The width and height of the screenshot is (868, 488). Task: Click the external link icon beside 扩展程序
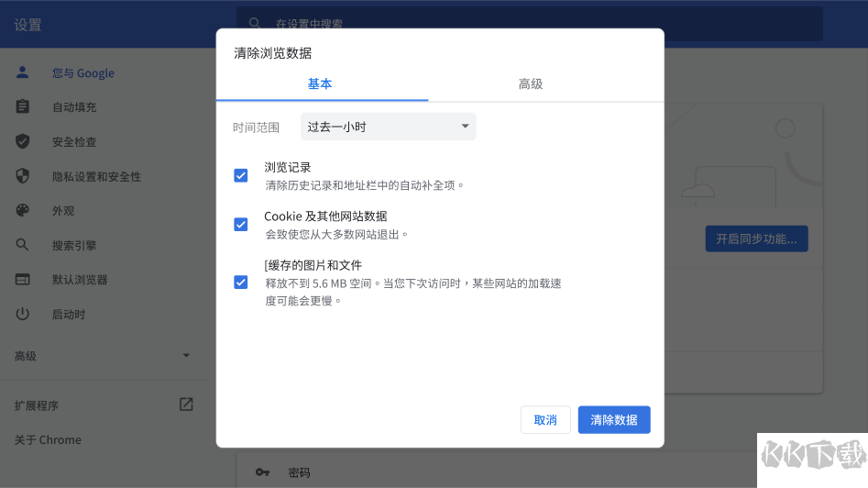pos(186,405)
